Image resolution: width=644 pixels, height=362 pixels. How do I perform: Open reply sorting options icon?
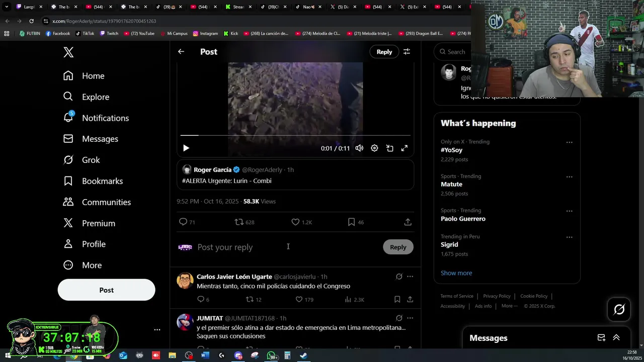[407, 52]
